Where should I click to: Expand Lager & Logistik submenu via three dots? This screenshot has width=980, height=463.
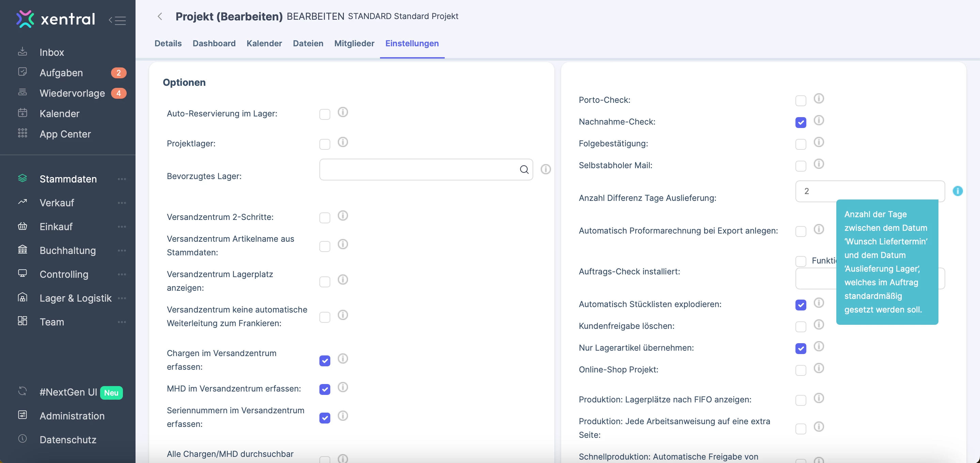tap(122, 298)
